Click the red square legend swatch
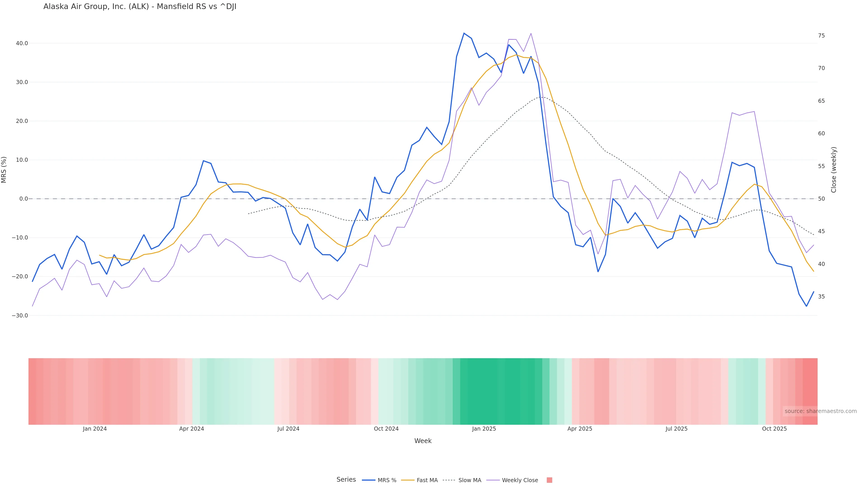Screen dimensions: 868x488 pos(549,480)
